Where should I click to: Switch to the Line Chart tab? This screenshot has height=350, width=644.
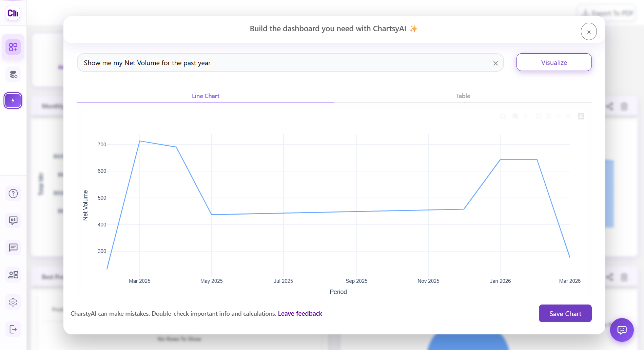pos(206,96)
